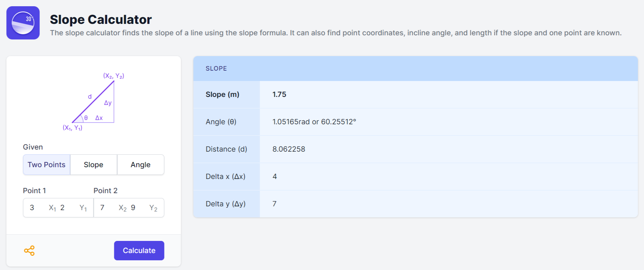Click the Point 2 label
This screenshot has width=644, height=270.
click(105, 191)
